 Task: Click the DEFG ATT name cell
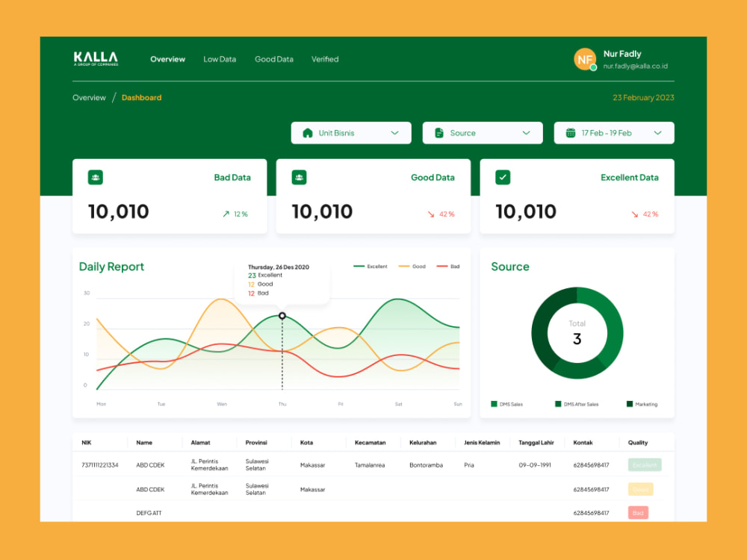pyautogui.click(x=149, y=513)
